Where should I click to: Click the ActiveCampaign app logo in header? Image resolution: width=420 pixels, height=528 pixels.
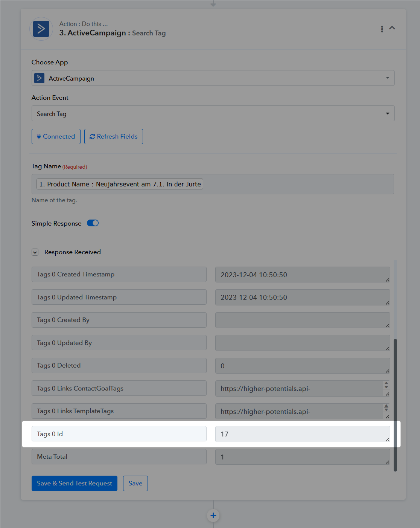point(41,29)
